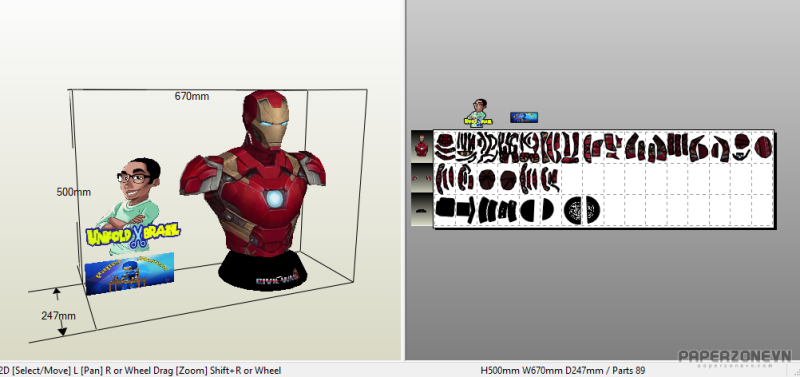Select the blue banner image below Unfold Brazil
Image resolution: width=800 pixels, height=377 pixels.
[130, 273]
